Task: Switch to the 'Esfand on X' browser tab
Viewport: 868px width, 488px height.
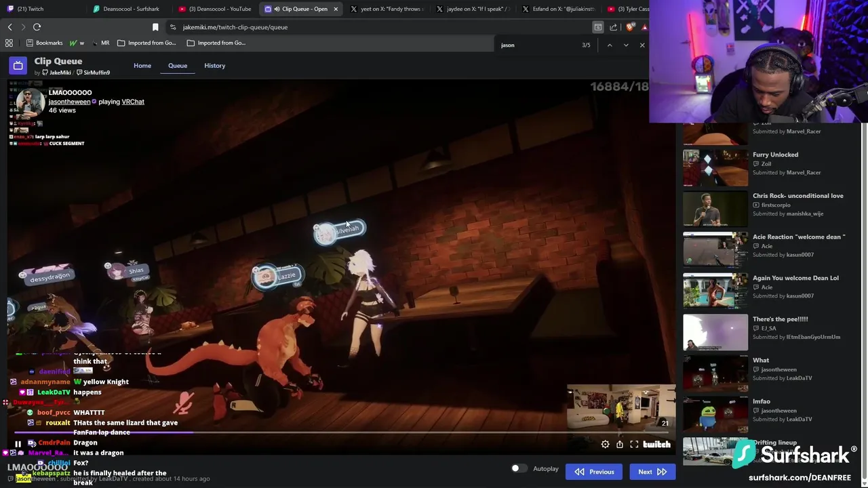Action: click(559, 9)
